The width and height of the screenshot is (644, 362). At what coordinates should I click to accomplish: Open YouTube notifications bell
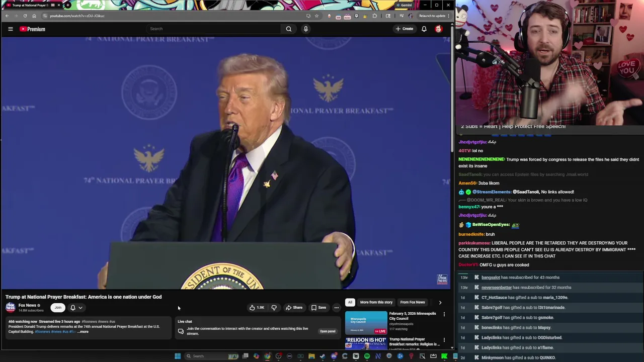click(424, 29)
